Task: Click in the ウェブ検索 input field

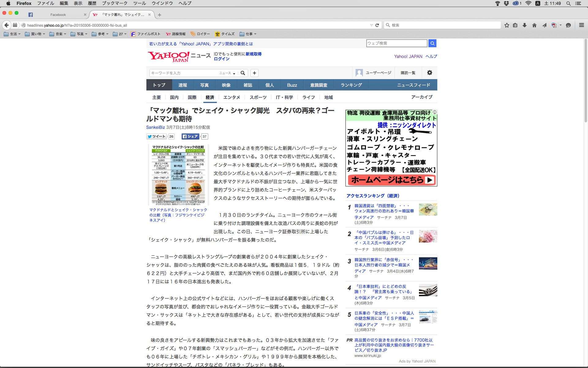Action: pyautogui.click(x=397, y=43)
